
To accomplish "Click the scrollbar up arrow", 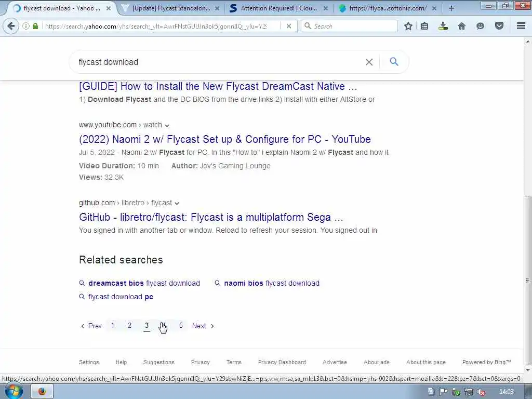I will click(x=527, y=42).
